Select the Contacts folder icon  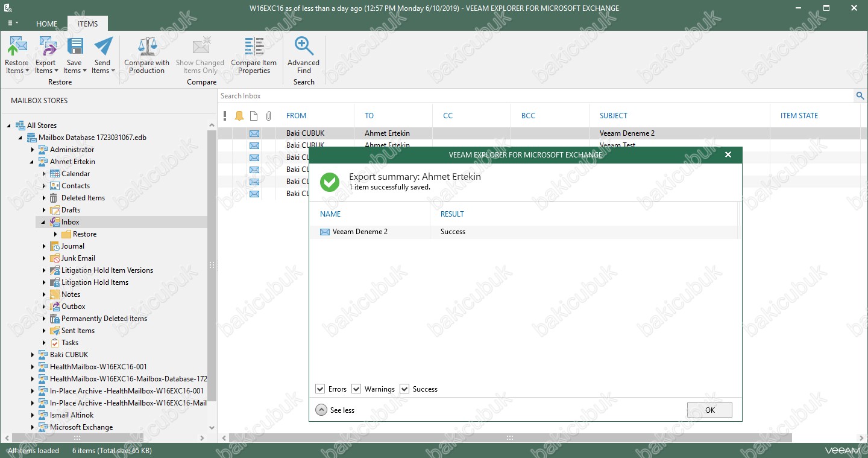[x=55, y=186]
